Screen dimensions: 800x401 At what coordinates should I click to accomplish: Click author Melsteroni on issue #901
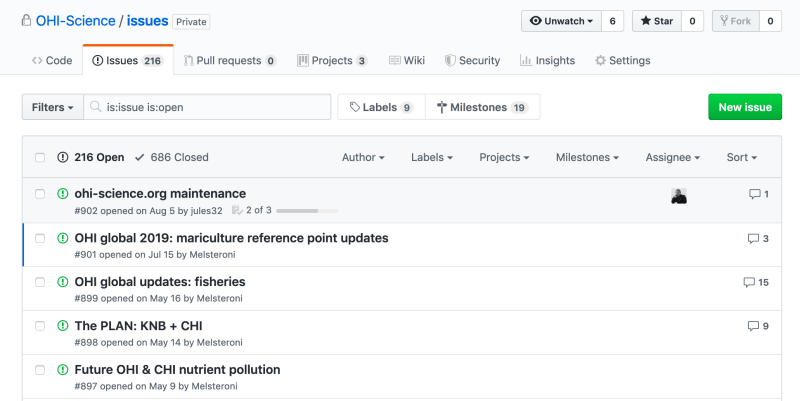click(x=212, y=255)
